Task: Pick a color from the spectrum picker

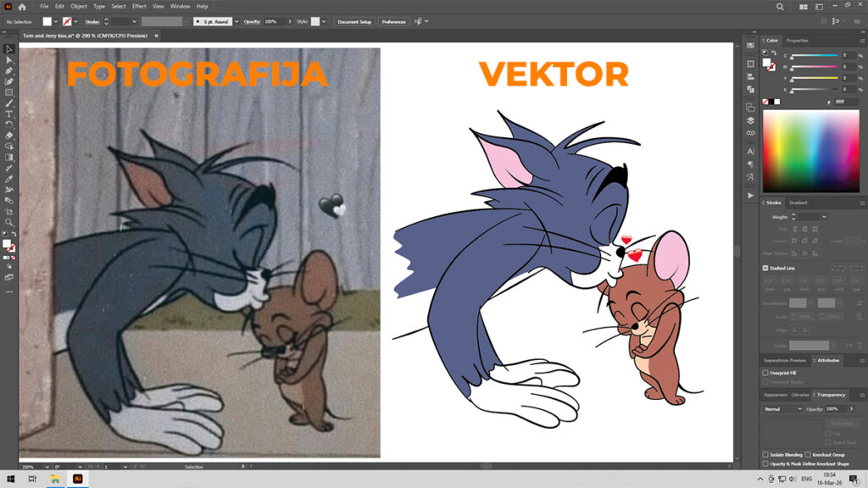Action: click(812, 151)
